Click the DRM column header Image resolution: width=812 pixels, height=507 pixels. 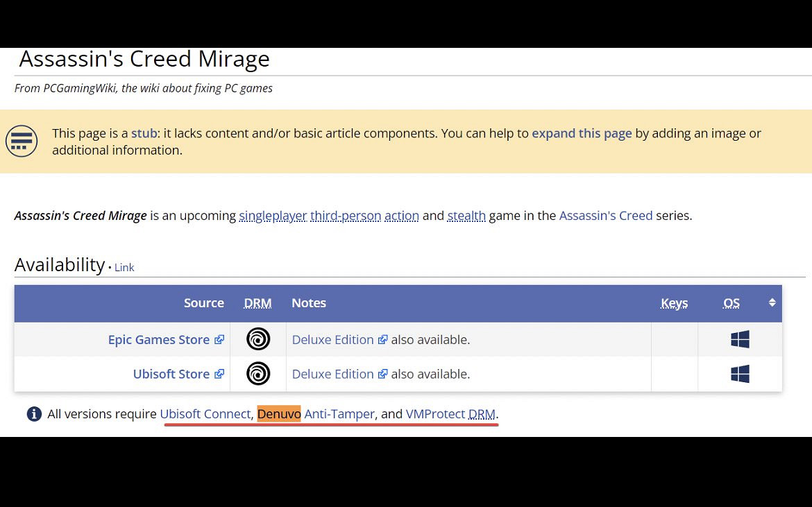(x=257, y=303)
